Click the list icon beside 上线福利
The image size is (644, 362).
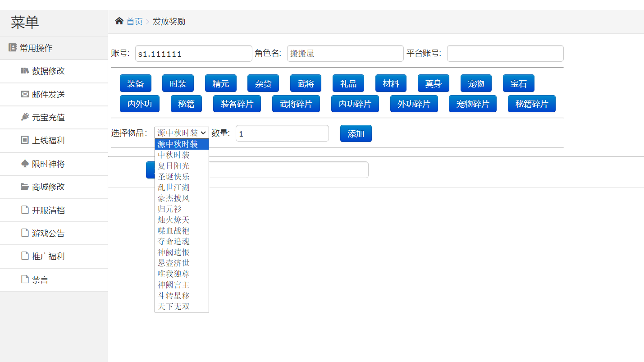(x=25, y=140)
